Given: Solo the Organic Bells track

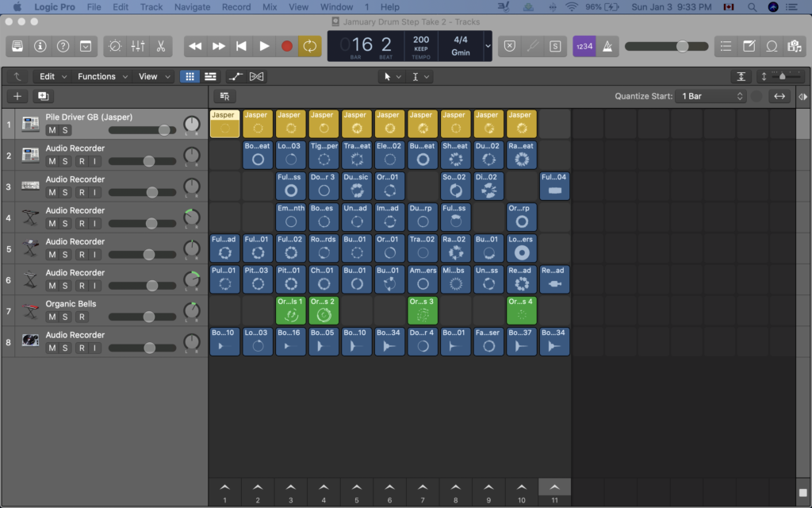Looking at the screenshot, I should click(65, 317).
